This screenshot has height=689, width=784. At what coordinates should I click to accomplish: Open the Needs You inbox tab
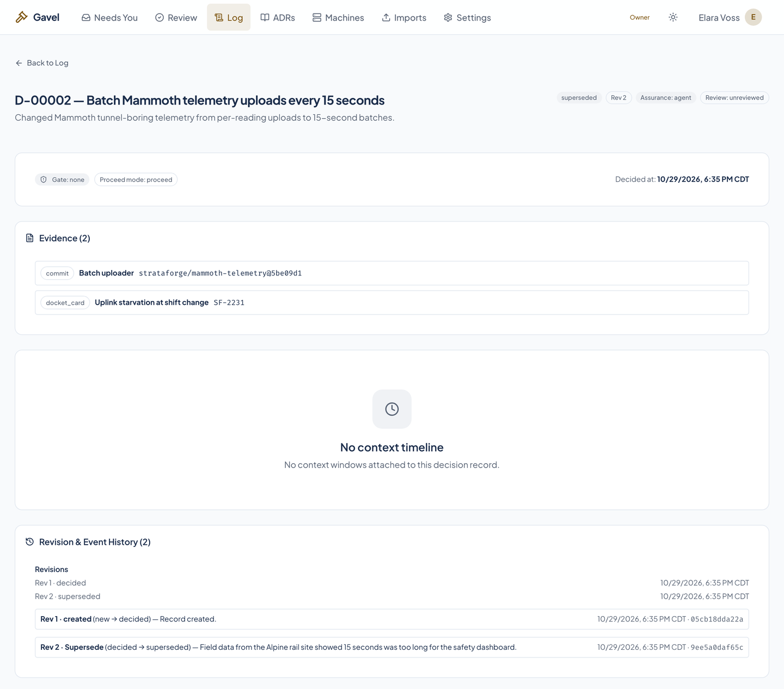(109, 17)
